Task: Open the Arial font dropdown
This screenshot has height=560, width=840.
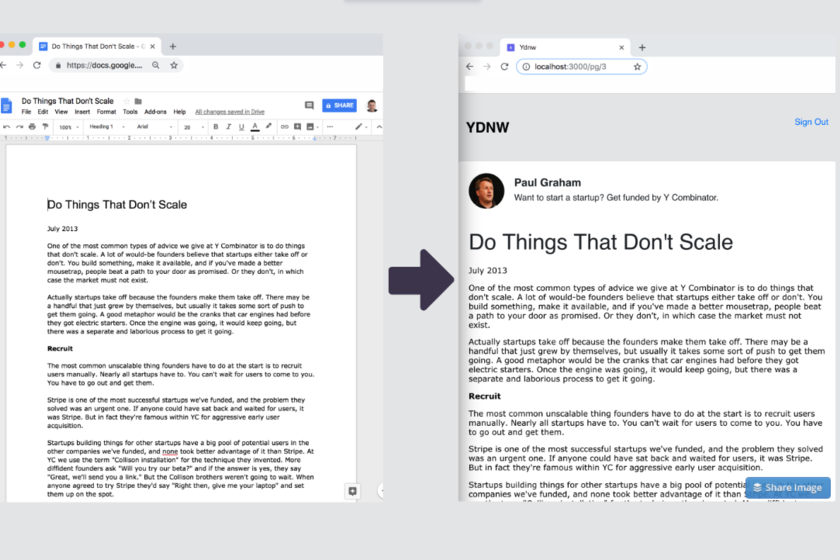Action: (x=154, y=127)
